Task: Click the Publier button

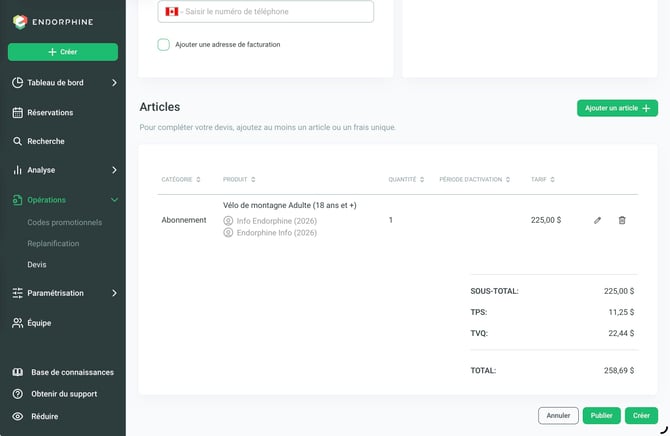Action: tap(602, 415)
